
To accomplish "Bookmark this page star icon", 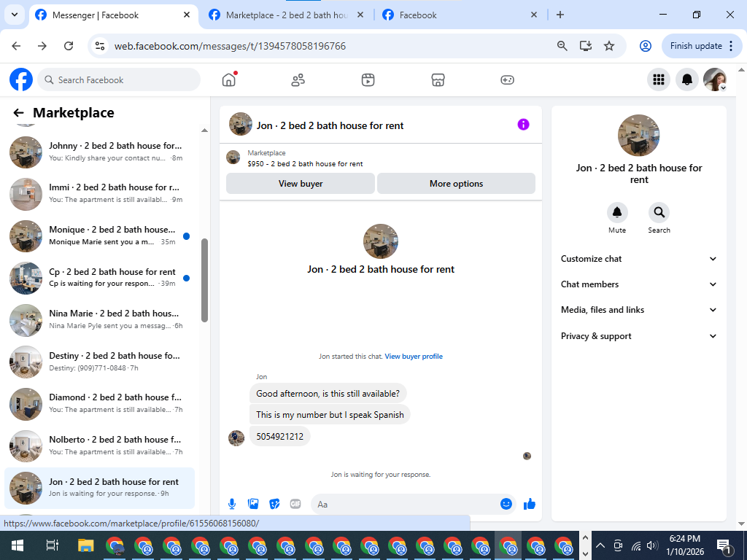I will (609, 46).
